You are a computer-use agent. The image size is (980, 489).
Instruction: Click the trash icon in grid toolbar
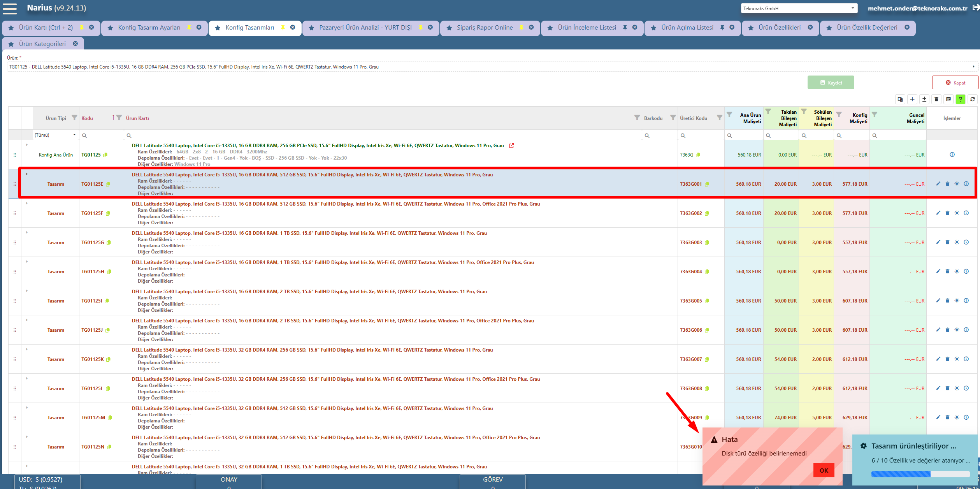(936, 99)
